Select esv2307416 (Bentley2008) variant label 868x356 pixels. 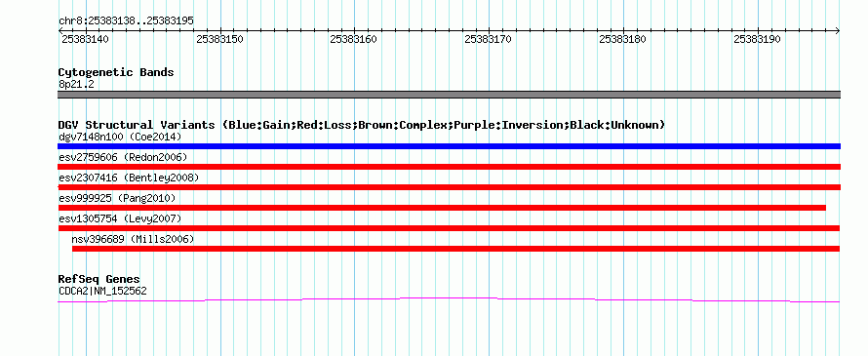(x=129, y=178)
